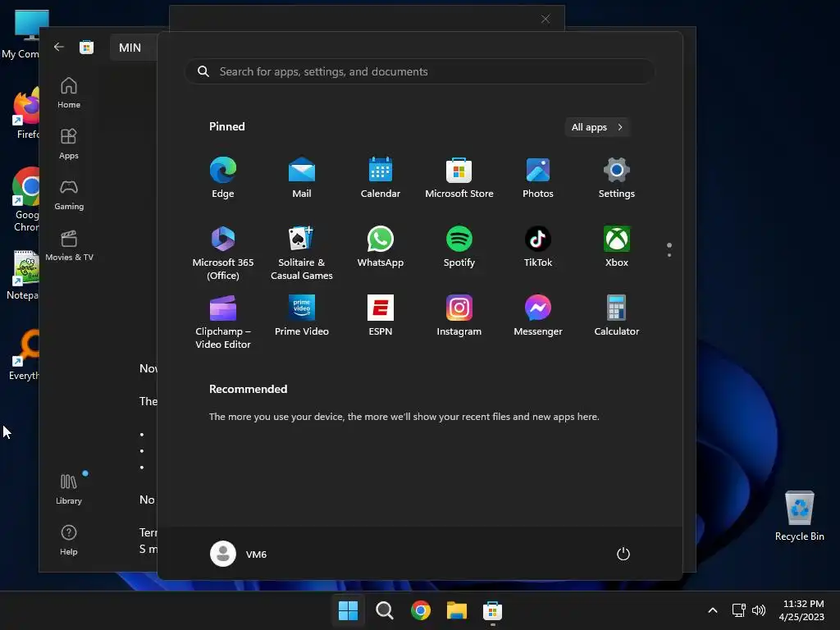Image resolution: width=840 pixels, height=630 pixels.
Task: Launch Spotify from Start menu
Action: [x=459, y=247]
